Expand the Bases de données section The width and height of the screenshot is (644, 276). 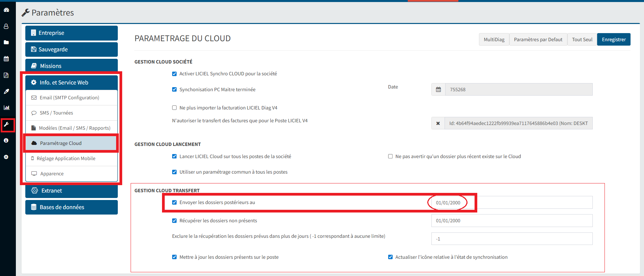72,207
